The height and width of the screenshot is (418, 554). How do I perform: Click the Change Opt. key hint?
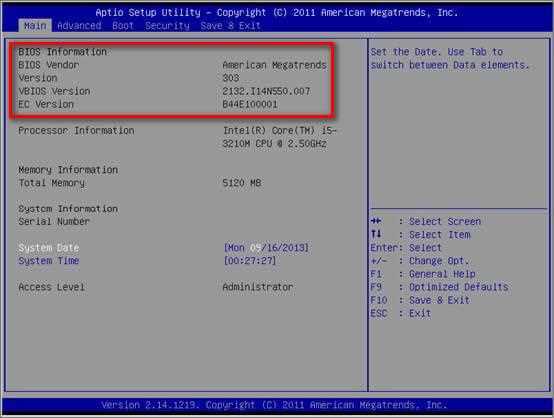pyautogui.click(x=420, y=261)
